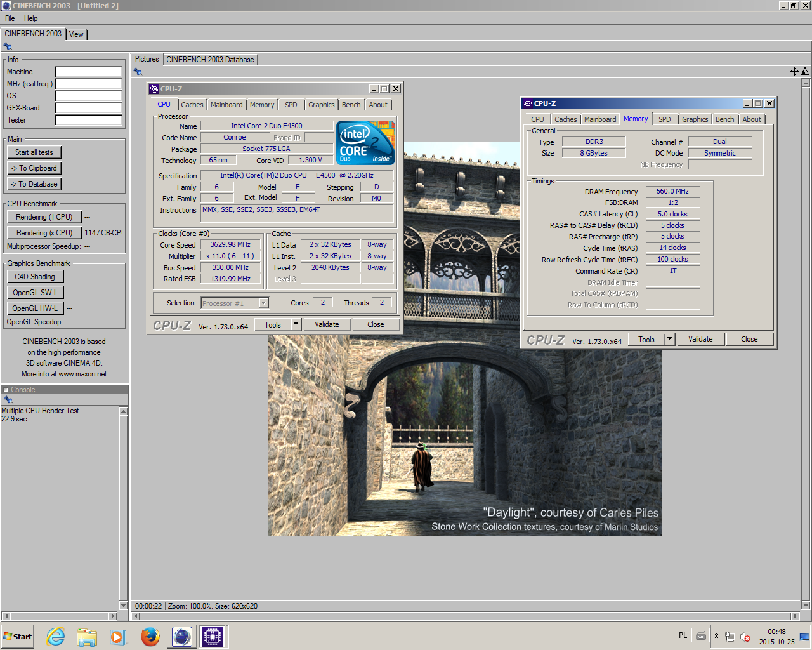812x650 pixels.
Task: Click the MHz (real freq.) input field
Action: pos(89,84)
